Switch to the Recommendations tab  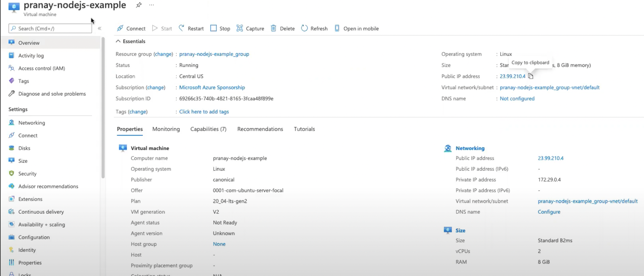(260, 129)
